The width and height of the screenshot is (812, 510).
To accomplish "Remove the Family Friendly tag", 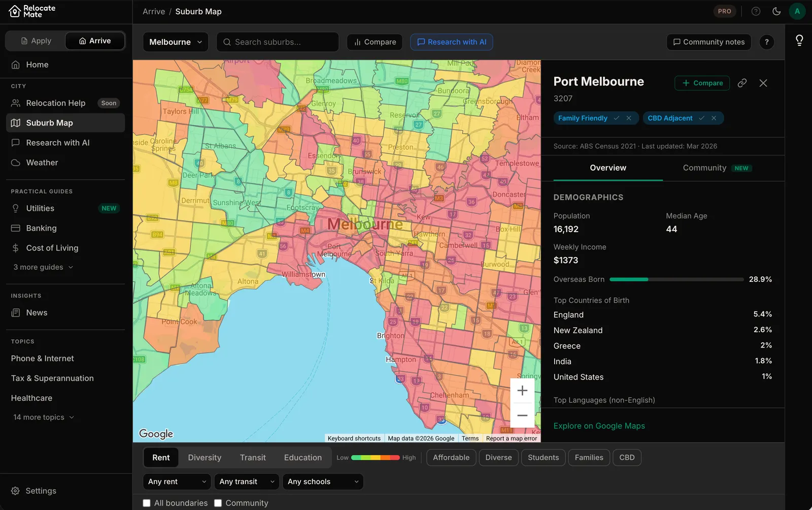I will pyautogui.click(x=629, y=118).
